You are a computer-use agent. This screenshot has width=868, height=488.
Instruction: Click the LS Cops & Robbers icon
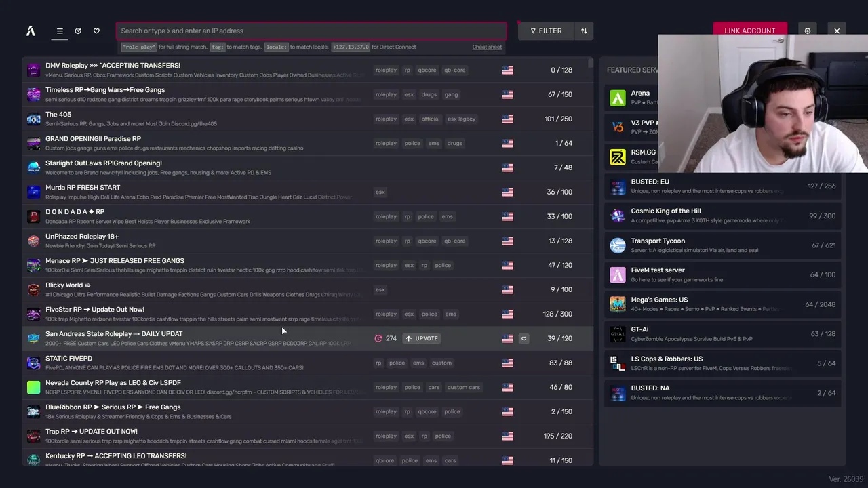[x=617, y=363]
